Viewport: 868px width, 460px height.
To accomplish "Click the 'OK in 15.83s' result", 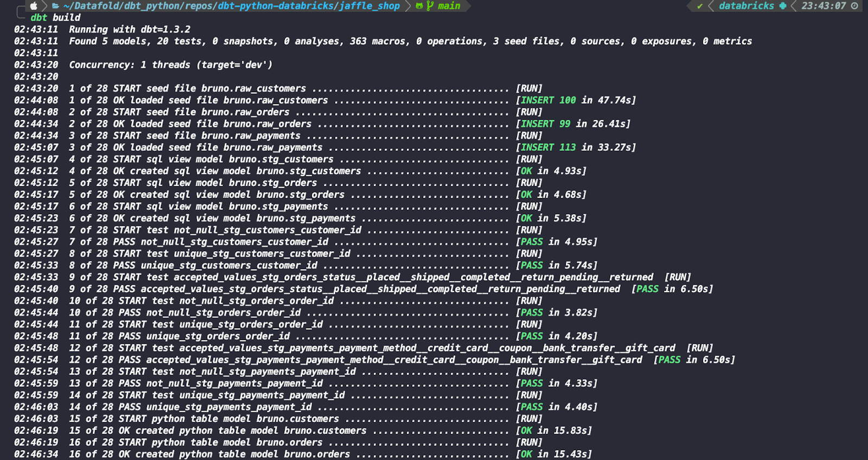I will click(x=554, y=431).
